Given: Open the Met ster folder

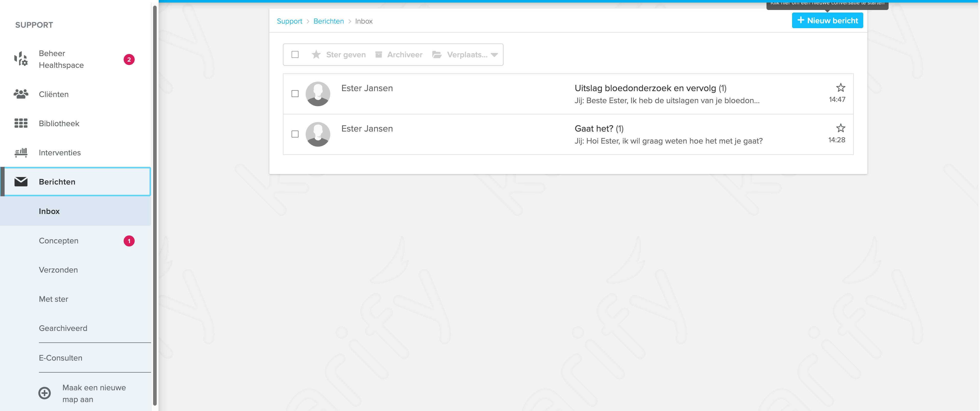Looking at the screenshot, I should 76,299.
